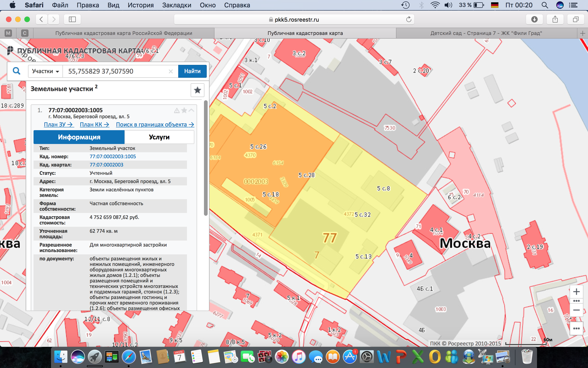Screen dimensions: 588x368
Task: Open Notification Center list icon
Action: [573, 5]
